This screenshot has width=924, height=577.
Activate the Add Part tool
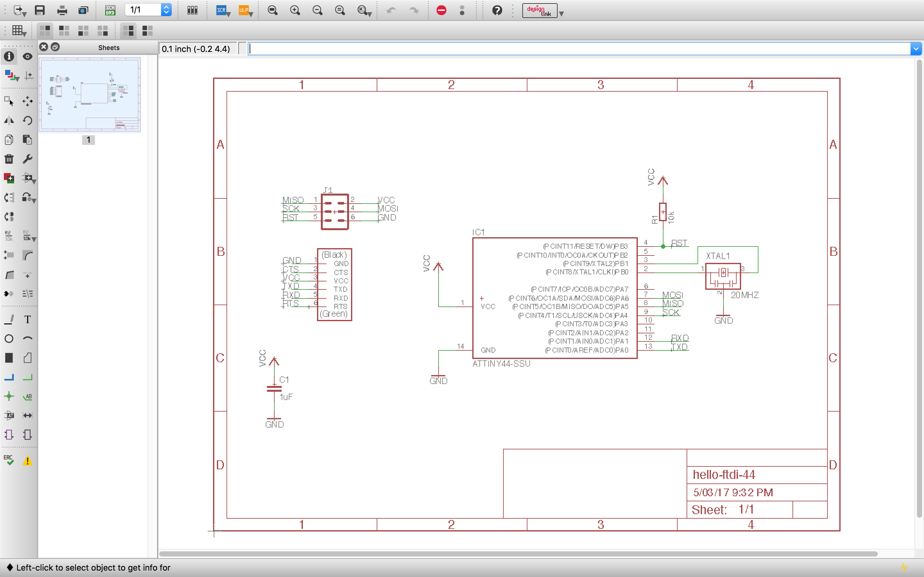[9, 178]
